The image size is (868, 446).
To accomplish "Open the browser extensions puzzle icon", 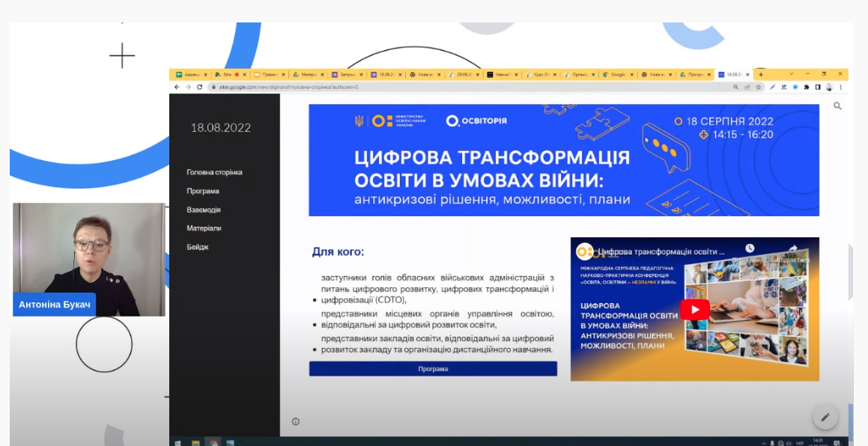I will click(x=807, y=87).
